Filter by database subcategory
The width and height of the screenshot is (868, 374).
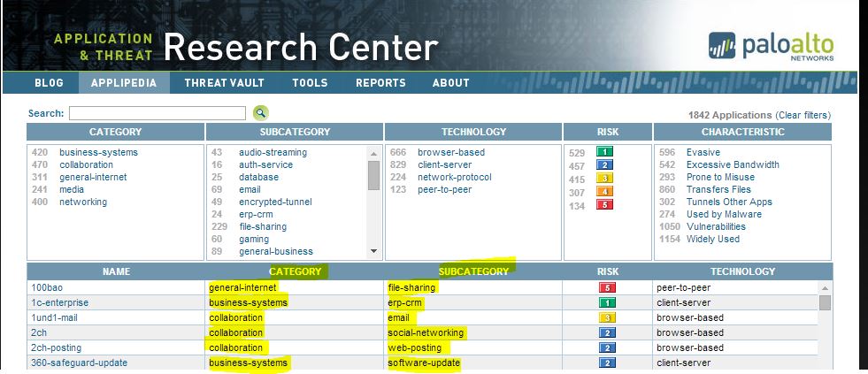point(258,177)
